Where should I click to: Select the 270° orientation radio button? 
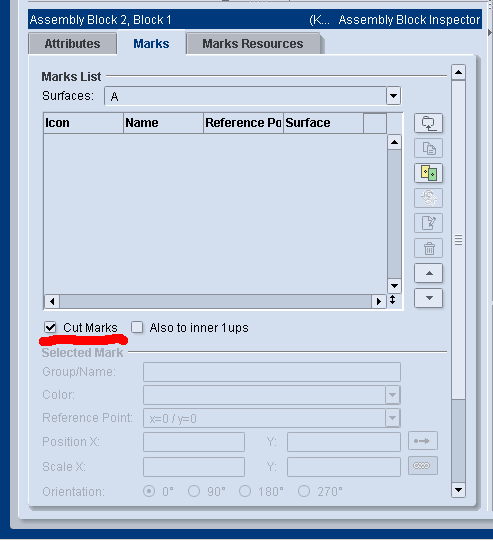point(304,491)
